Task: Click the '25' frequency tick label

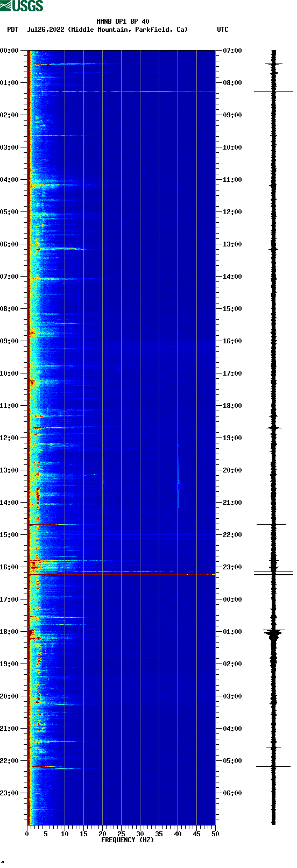Action: coord(121,834)
